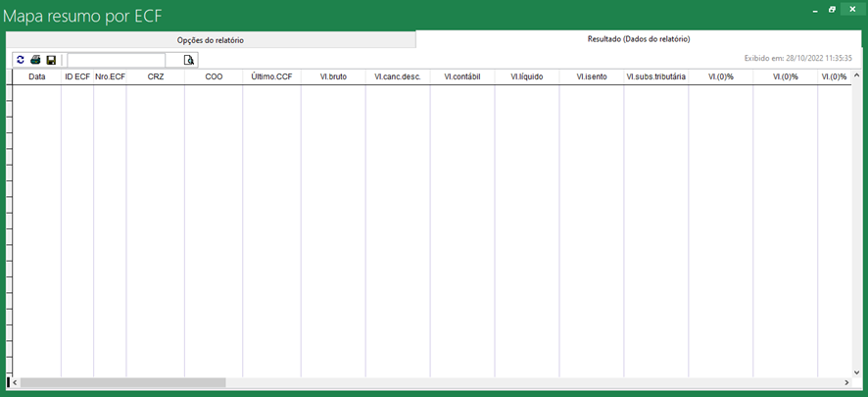Click the refresh report icon
The height and width of the screenshot is (397, 868).
point(21,61)
